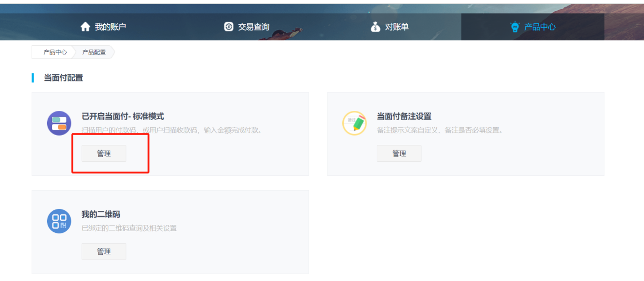Click the purple 当面付 standard mode icon

[x=59, y=123]
